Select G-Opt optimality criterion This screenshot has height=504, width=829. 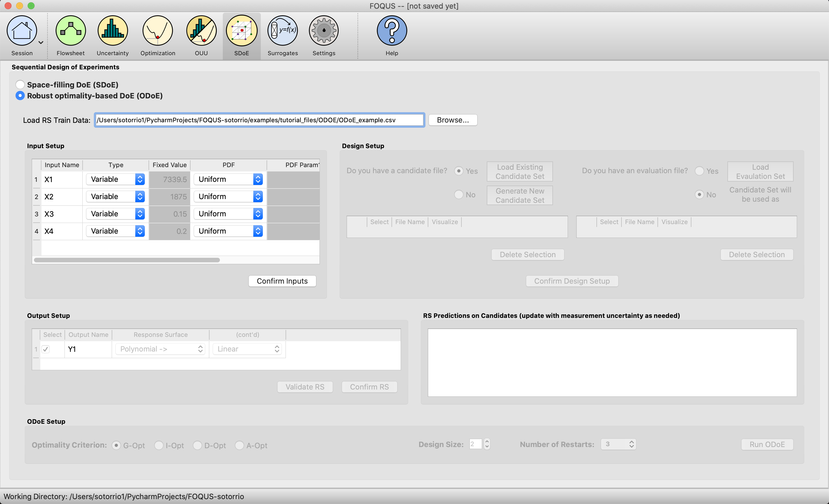click(116, 445)
